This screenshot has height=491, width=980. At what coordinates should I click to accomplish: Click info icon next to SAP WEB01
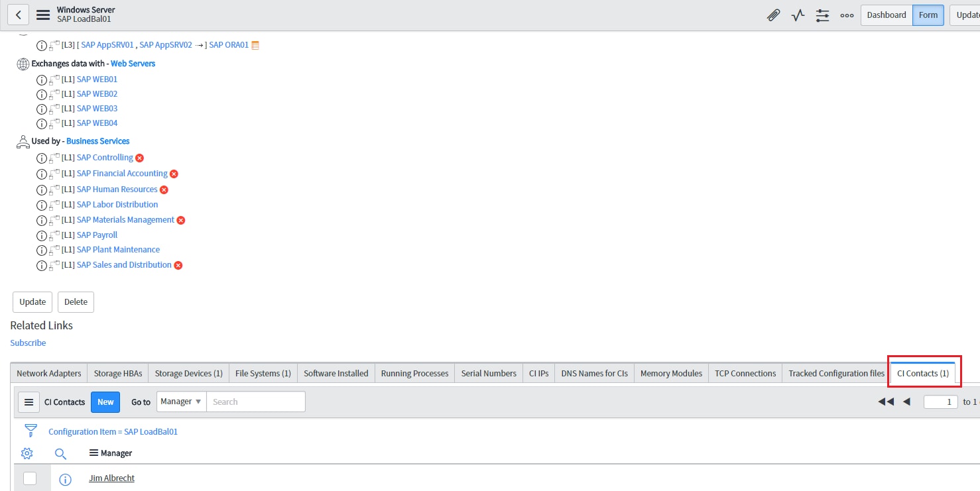click(42, 80)
